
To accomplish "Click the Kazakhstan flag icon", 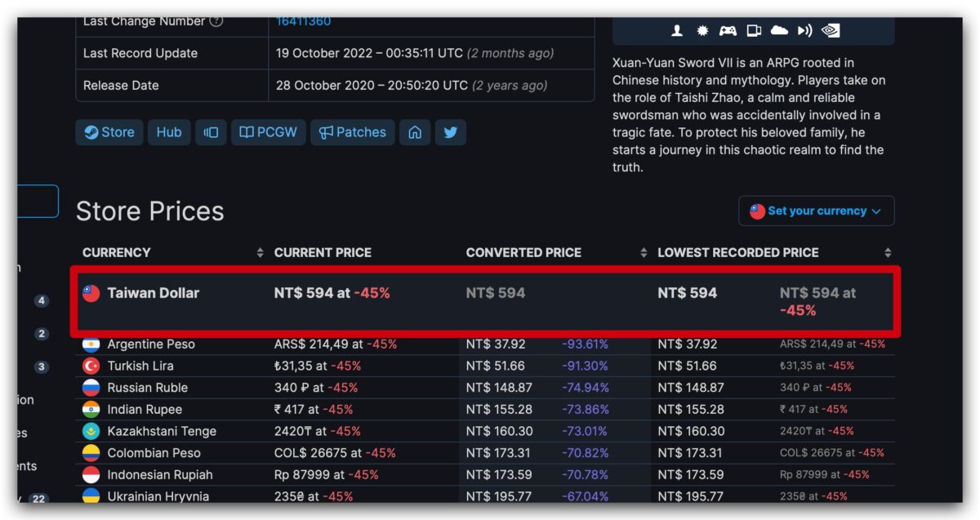I will pyautogui.click(x=91, y=431).
